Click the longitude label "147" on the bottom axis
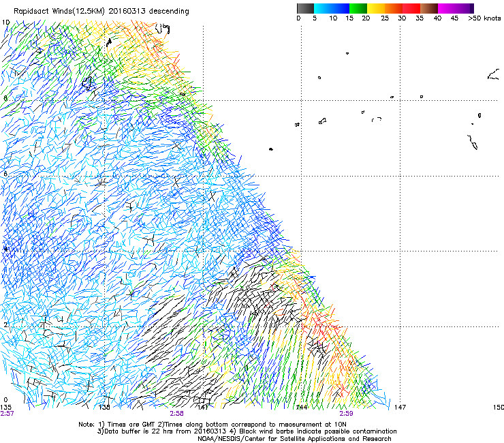The height and width of the screenshot is (443, 504). point(400,408)
